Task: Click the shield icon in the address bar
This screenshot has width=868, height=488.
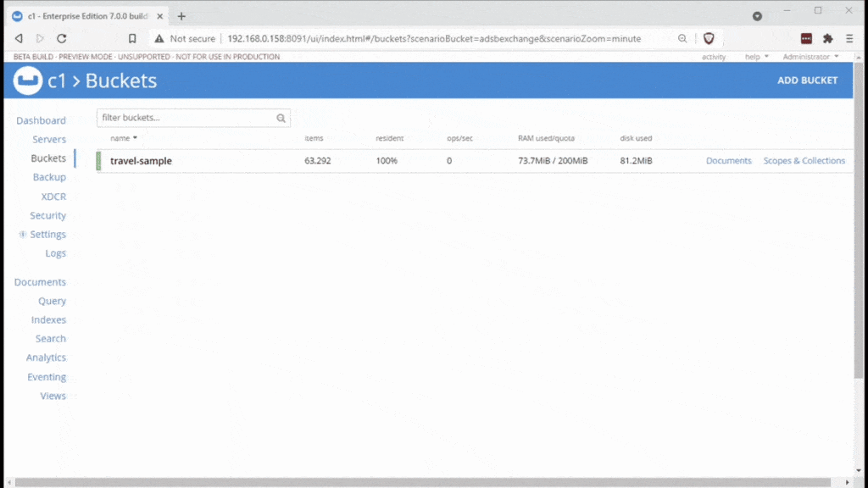Action: click(709, 38)
